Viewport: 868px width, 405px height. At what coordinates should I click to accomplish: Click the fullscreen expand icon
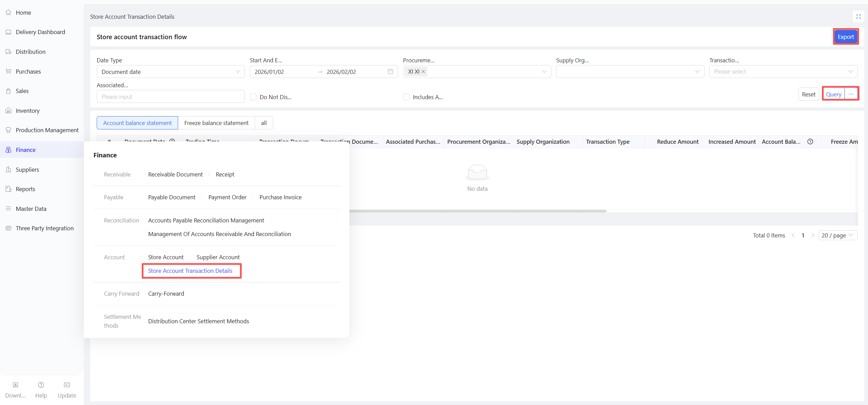pos(858,16)
